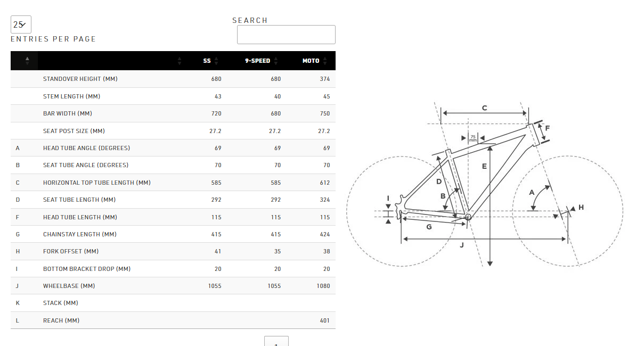Screen dimensions: 644x346
Task: Click into the Search input field
Action: 286,35
